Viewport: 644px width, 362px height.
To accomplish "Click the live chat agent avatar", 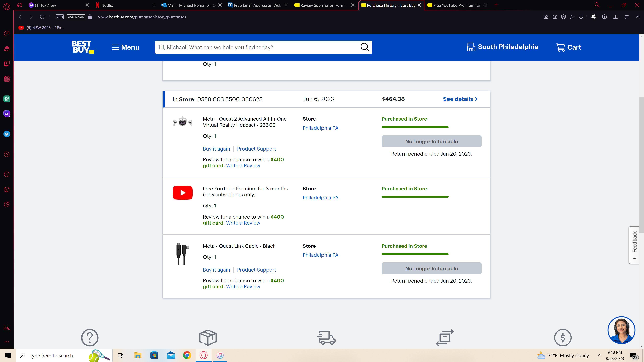I will click(x=621, y=330).
